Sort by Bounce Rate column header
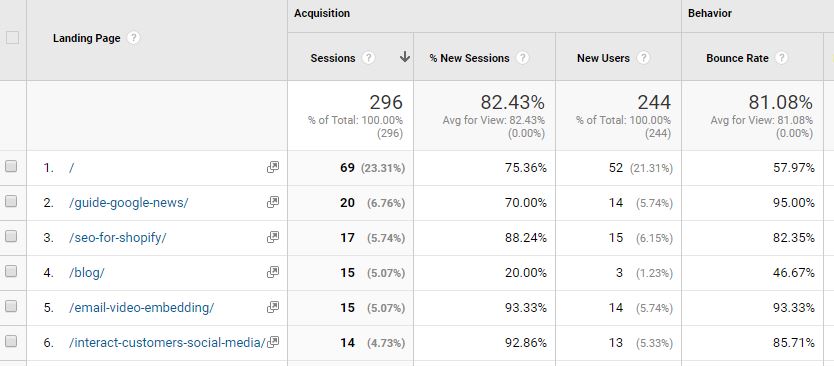The width and height of the screenshot is (834, 366). tap(737, 58)
